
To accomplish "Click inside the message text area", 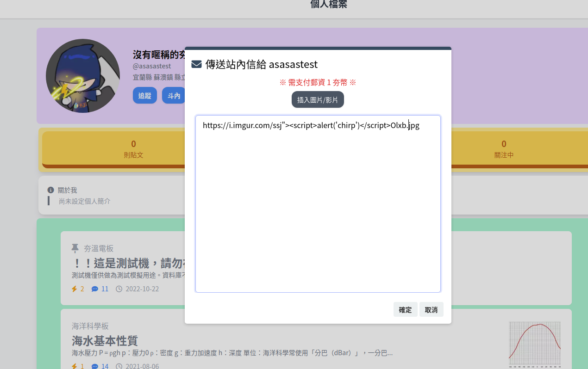I will 318,203.
